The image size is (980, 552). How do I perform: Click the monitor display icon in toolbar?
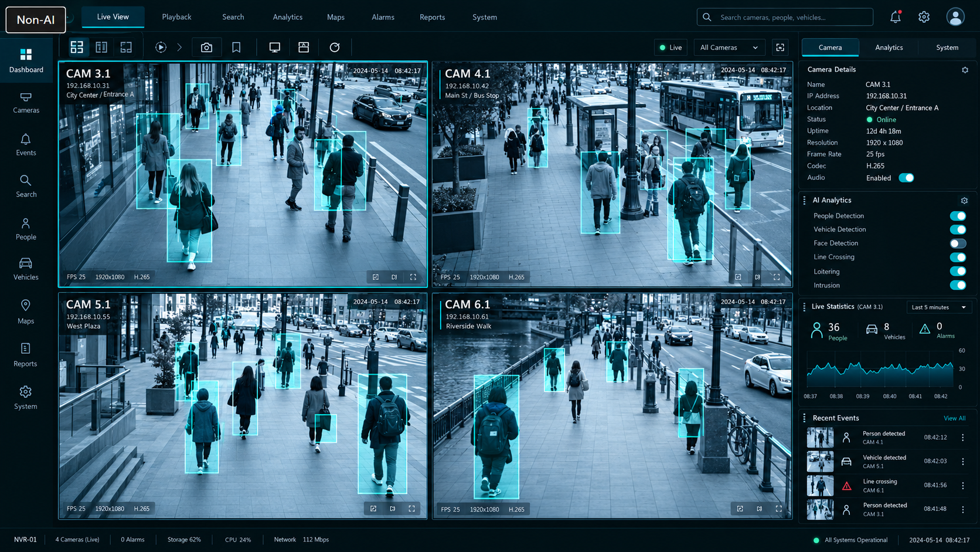click(274, 48)
